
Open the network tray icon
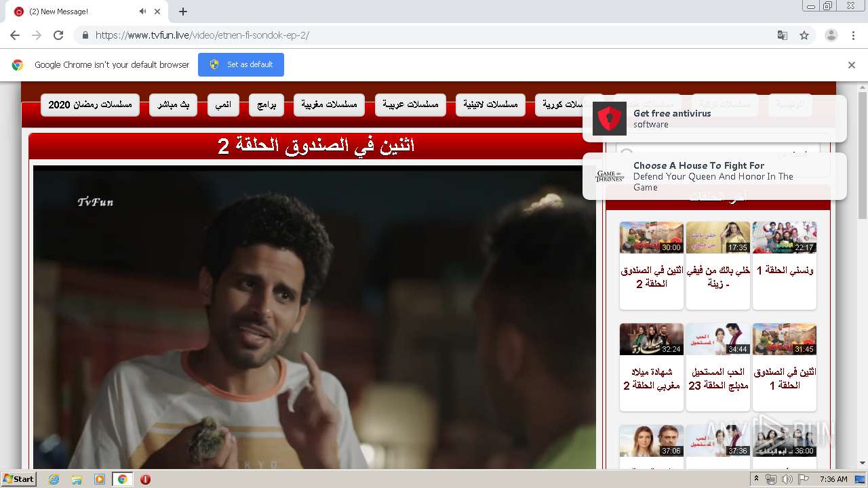(x=770, y=479)
